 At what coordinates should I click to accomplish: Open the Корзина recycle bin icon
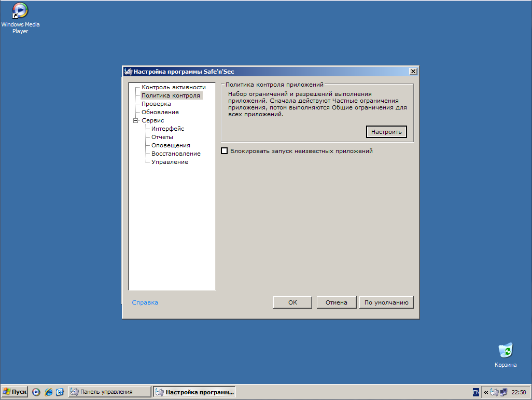coord(506,355)
